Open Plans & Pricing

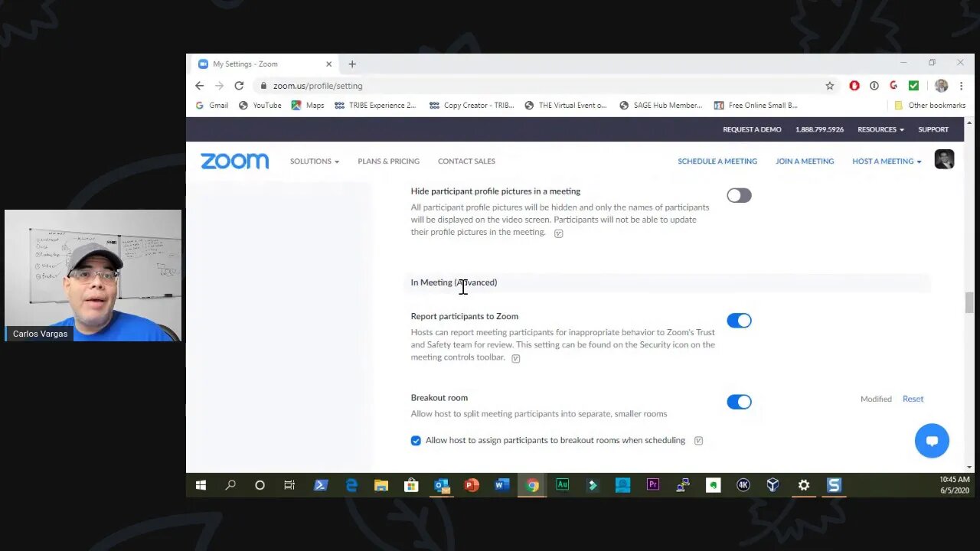click(x=388, y=161)
